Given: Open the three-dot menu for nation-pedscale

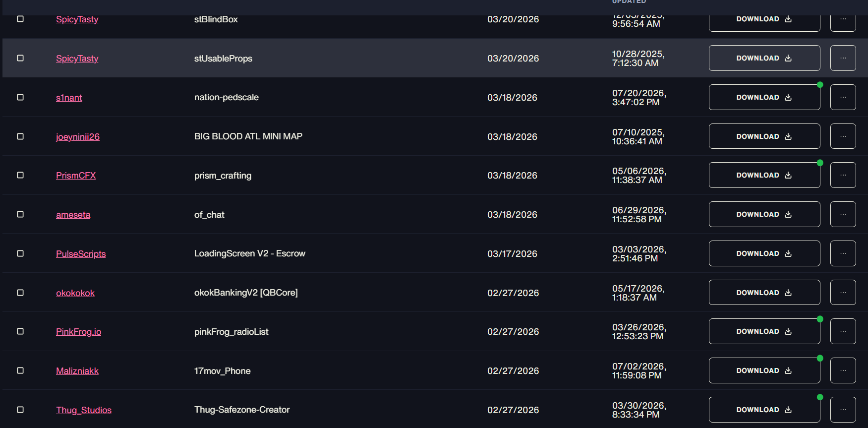Looking at the screenshot, I should tap(843, 97).
